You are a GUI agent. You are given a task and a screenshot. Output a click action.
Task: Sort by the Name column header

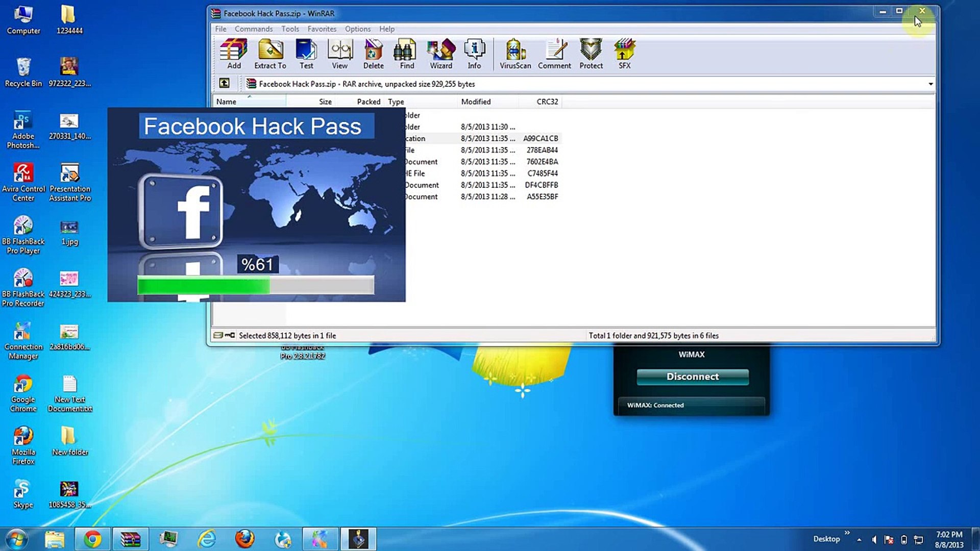[x=249, y=102]
